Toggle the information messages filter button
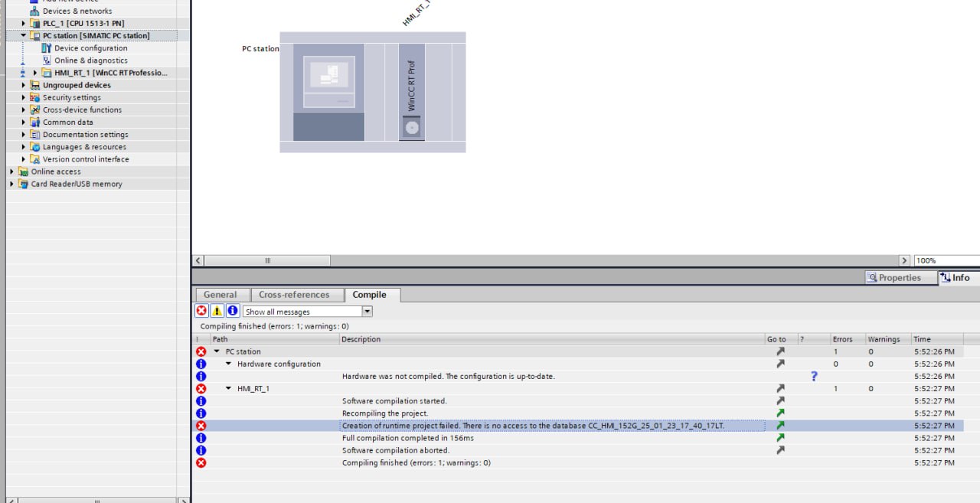This screenshot has width=980, height=503. coord(233,311)
